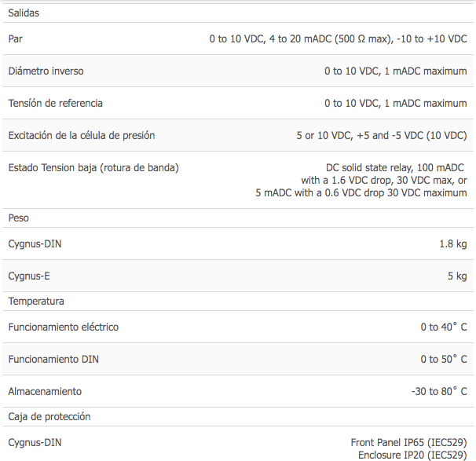Select the Peso section header
Viewport: 476px width, 461px height.
19,218
